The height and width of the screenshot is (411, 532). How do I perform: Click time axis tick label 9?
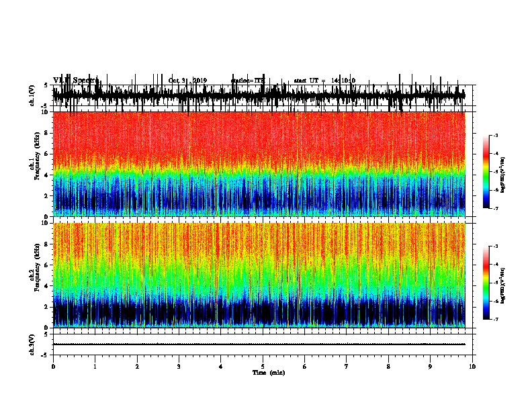430,367
